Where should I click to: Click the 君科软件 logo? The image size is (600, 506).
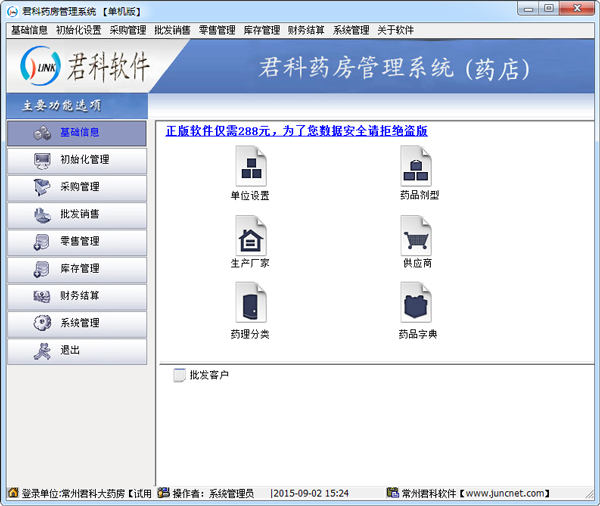tap(84, 67)
